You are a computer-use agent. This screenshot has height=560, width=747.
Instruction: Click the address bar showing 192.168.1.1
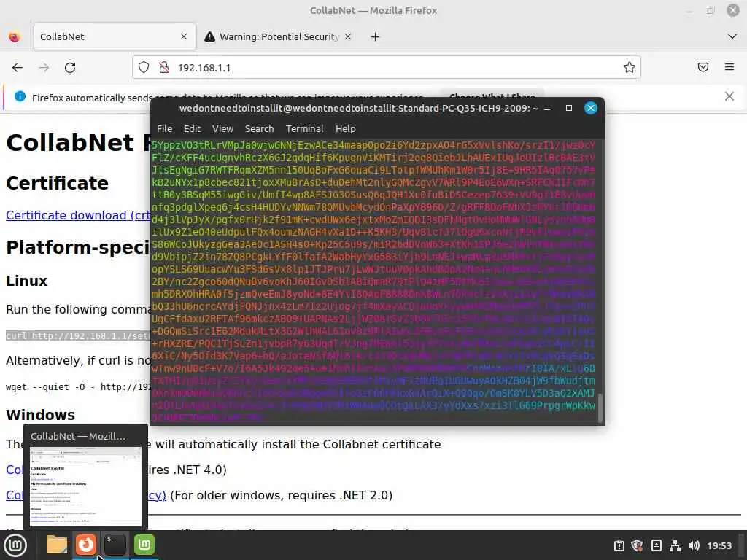(x=386, y=68)
